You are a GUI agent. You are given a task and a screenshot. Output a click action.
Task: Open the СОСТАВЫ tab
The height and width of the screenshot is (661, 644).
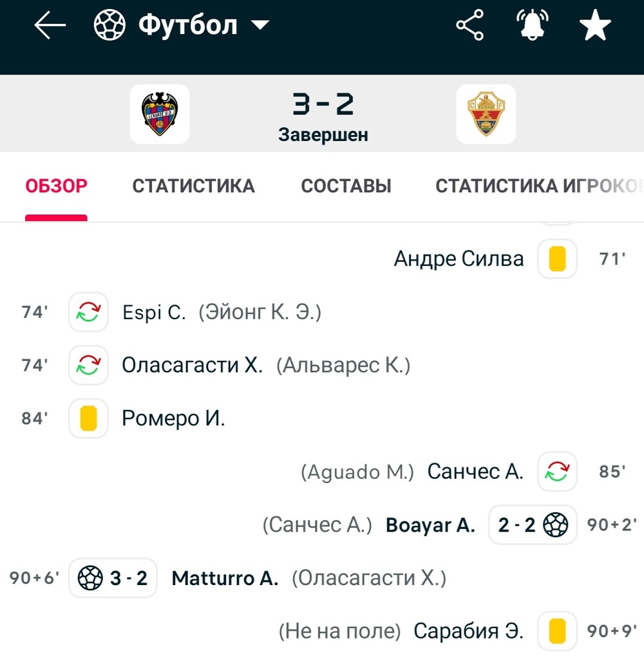(x=346, y=186)
